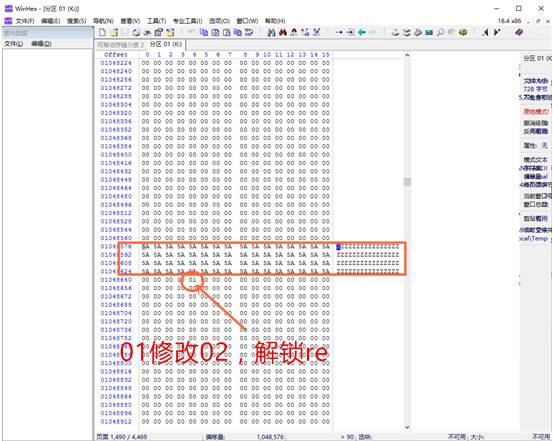Click the Modify Data toolbar icon
This screenshot has height=441, width=553.
coord(249,32)
